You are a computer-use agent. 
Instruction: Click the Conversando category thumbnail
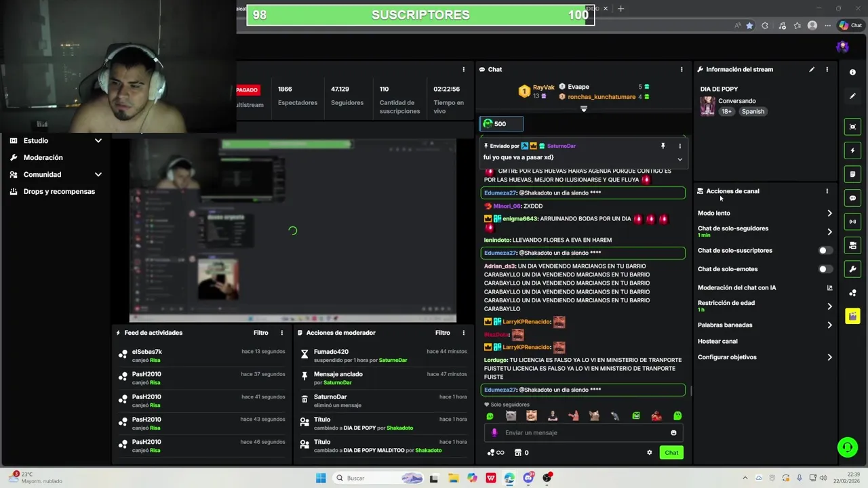coord(707,106)
